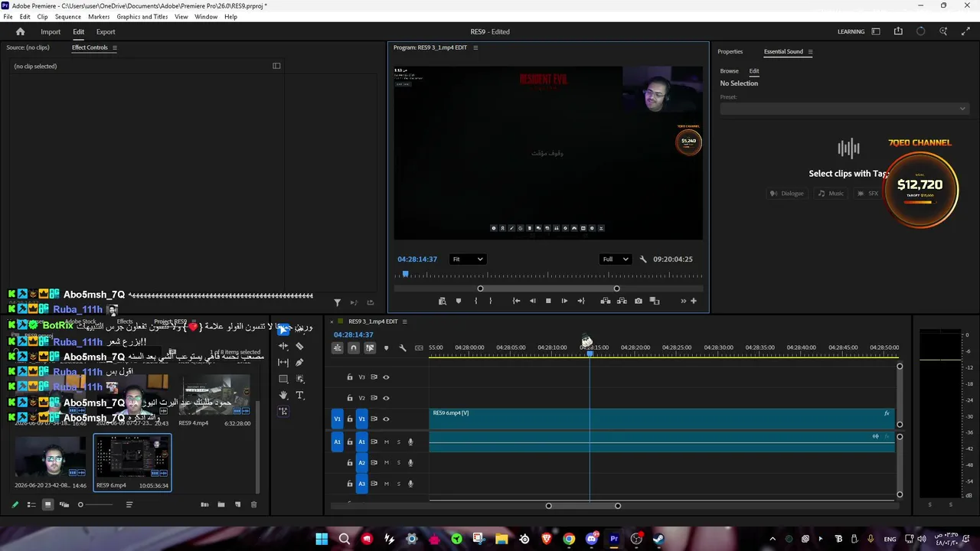Viewport: 980px width, 551px height.
Task: Solo audio track A2
Action: coord(398,462)
